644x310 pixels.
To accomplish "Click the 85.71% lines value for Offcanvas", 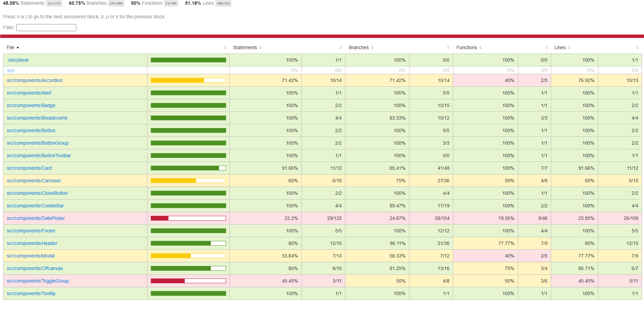I will (586, 268).
